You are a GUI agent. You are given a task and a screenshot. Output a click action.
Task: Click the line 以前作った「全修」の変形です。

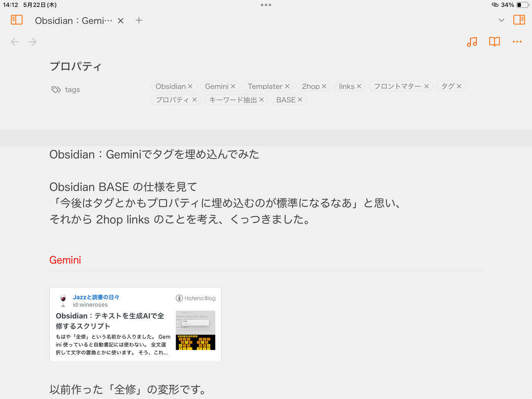128,389
